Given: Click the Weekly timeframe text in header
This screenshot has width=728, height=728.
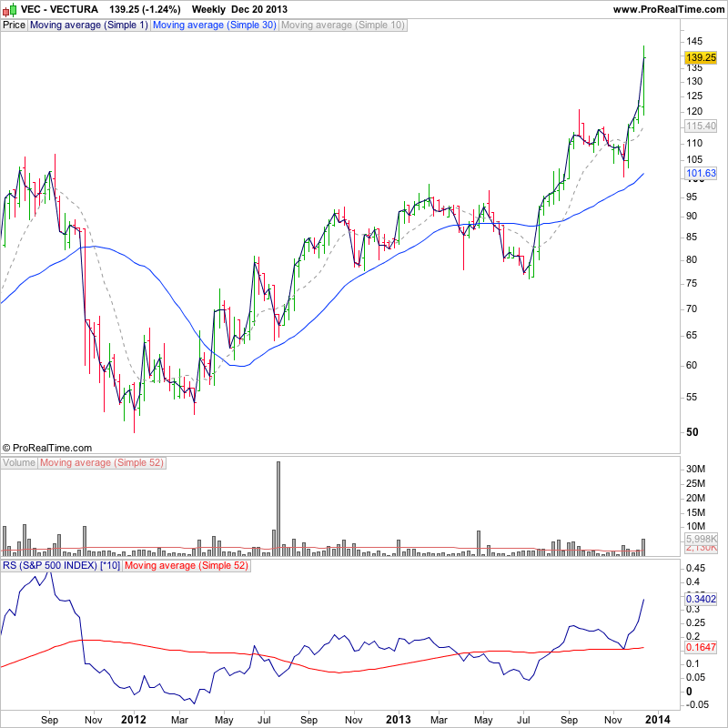Looking at the screenshot, I should [x=208, y=9].
